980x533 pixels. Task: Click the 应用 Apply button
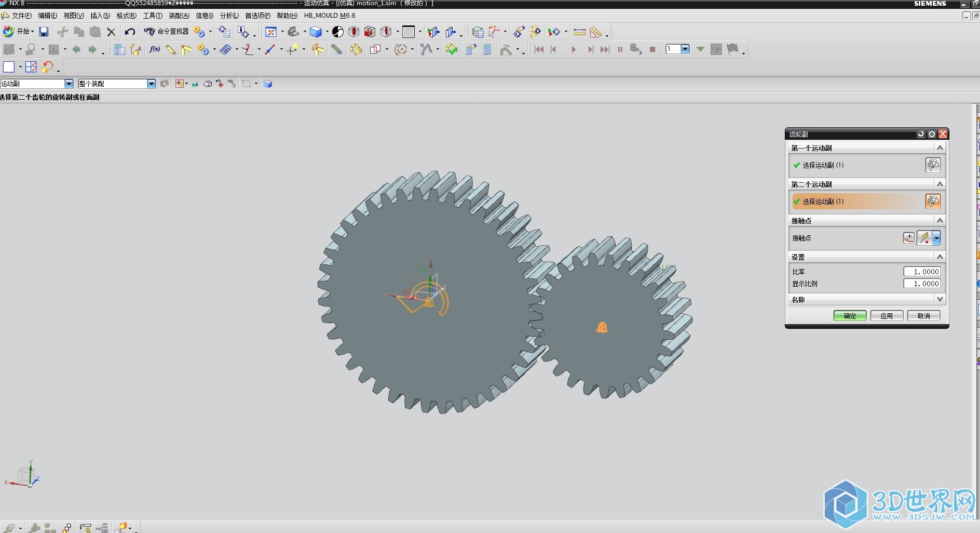click(887, 316)
